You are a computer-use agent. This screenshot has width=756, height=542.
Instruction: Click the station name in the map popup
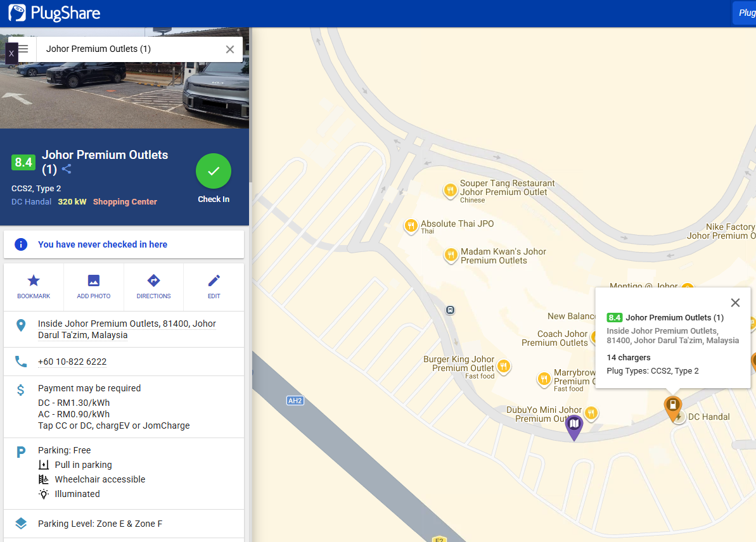[674, 317]
